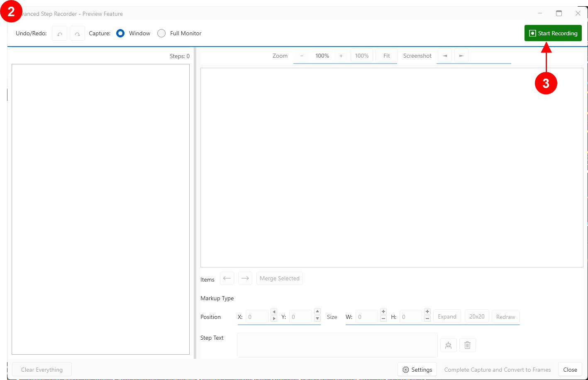588x380 pixels.
Task: Click inside the Step Text field
Action: pos(337,345)
